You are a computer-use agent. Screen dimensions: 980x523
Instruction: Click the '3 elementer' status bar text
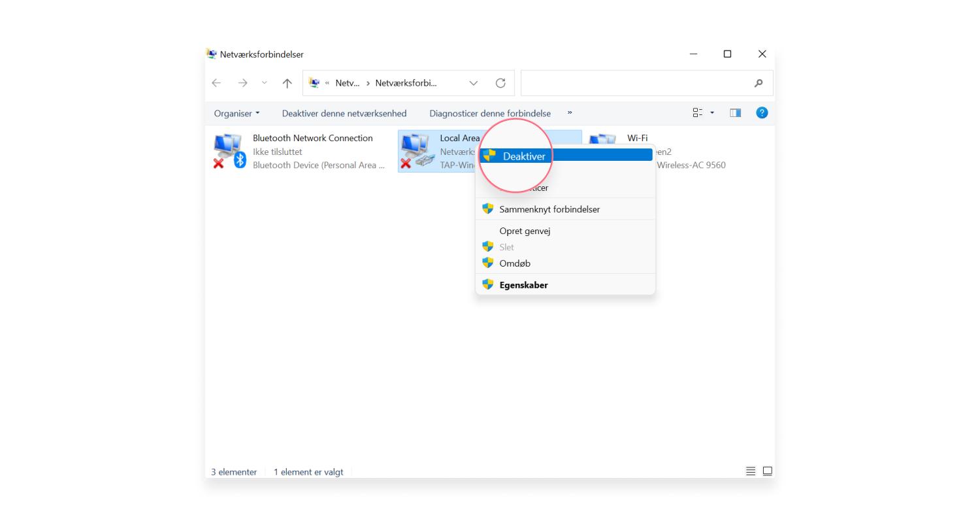(234, 472)
